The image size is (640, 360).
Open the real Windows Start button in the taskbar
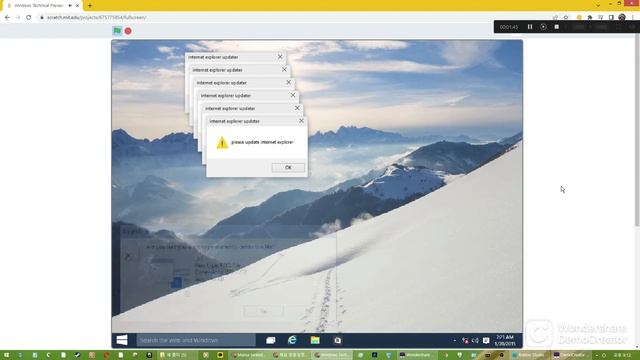(x=6, y=355)
